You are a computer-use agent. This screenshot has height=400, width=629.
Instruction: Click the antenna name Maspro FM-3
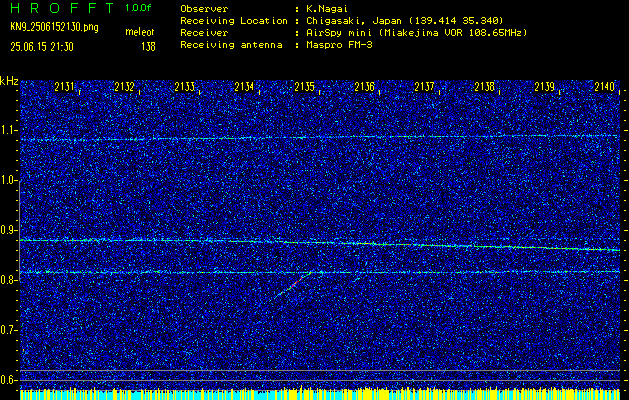339,45
